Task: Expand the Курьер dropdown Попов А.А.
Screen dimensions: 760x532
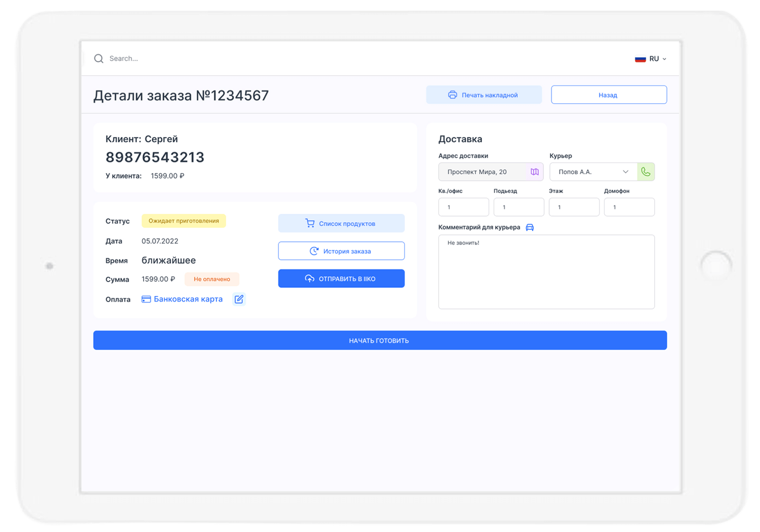Action: [593, 172]
